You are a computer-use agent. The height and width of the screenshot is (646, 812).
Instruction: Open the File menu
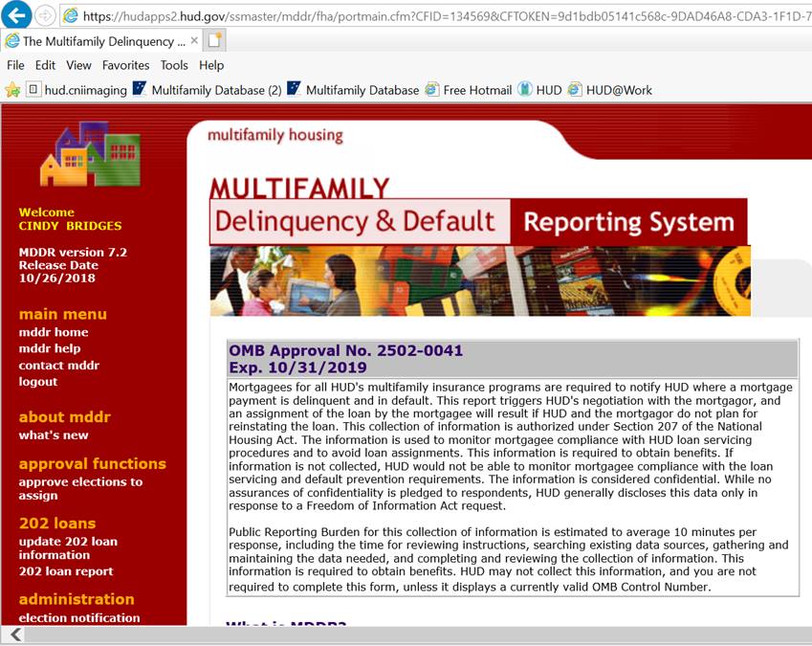15,65
